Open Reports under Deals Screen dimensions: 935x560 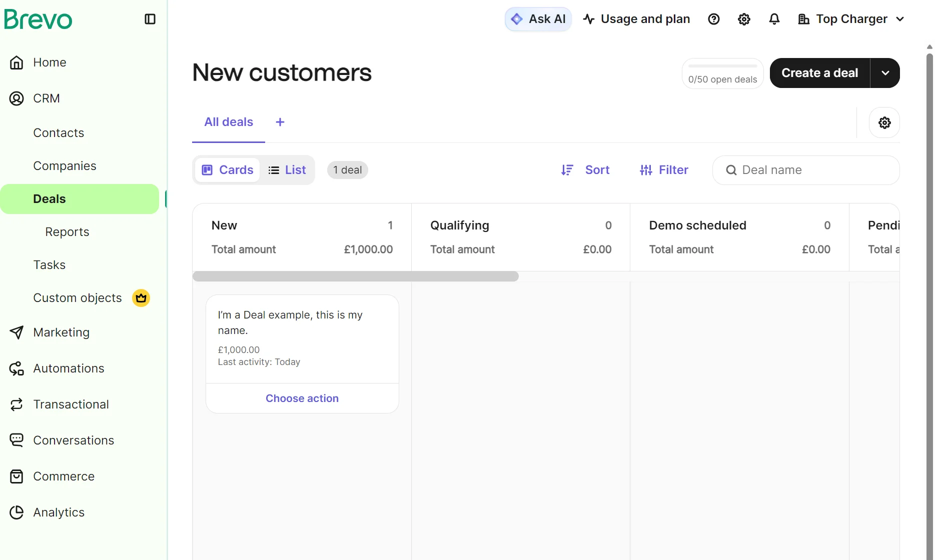pyautogui.click(x=67, y=232)
